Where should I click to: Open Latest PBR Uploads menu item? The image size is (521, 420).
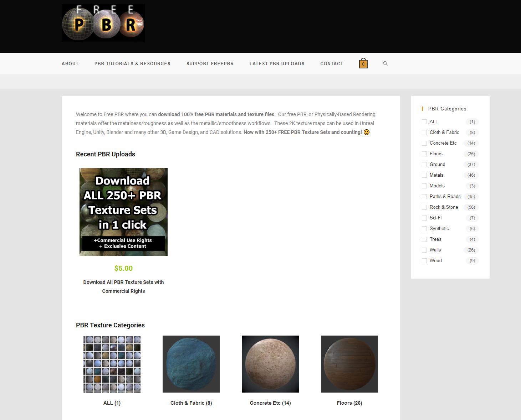coord(277,64)
